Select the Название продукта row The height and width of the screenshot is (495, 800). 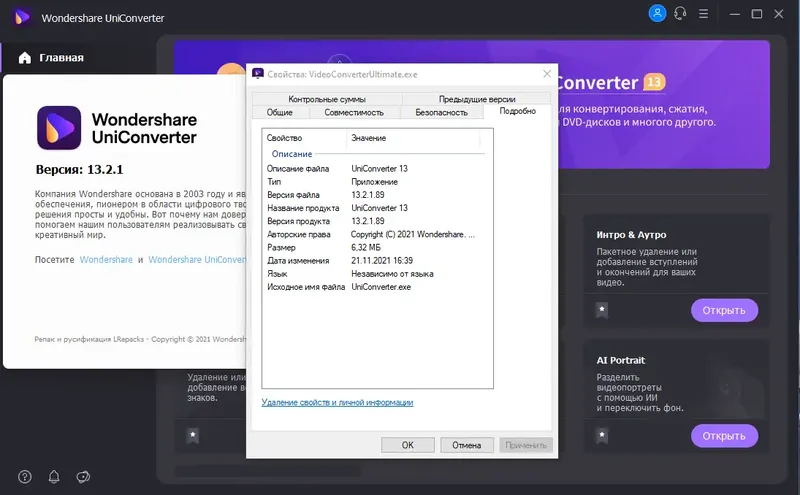(x=377, y=208)
